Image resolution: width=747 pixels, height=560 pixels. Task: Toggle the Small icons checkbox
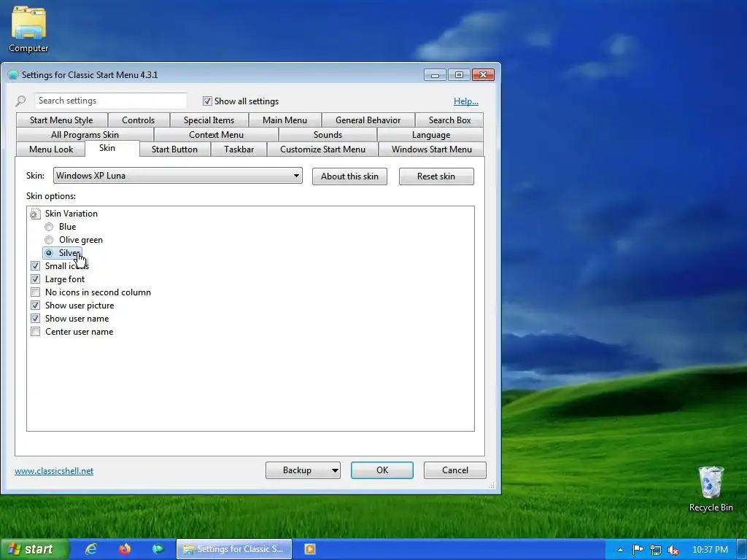tap(35, 265)
